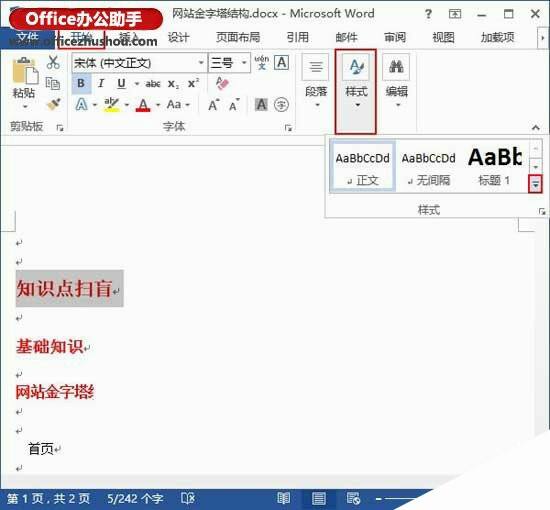The image size is (550, 510).
Task: Toggle Bold formatting
Action: click(x=81, y=83)
